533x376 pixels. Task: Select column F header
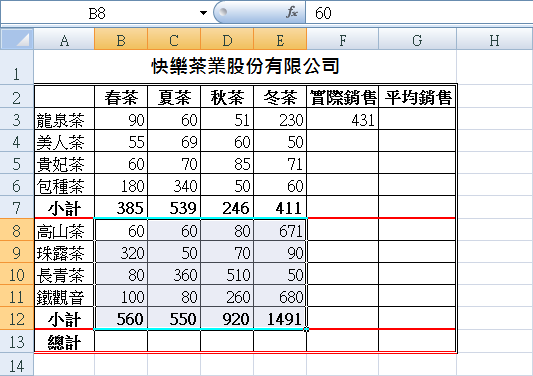pos(343,40)
